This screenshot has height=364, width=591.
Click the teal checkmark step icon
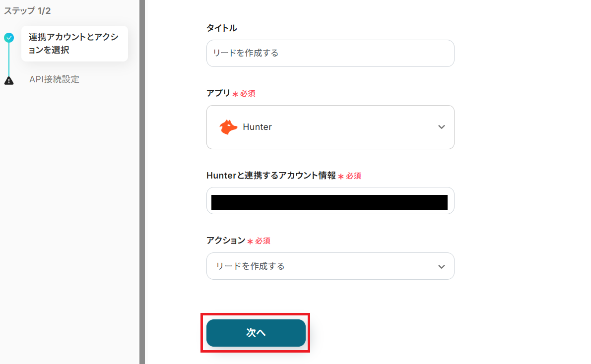pos(9,37)
